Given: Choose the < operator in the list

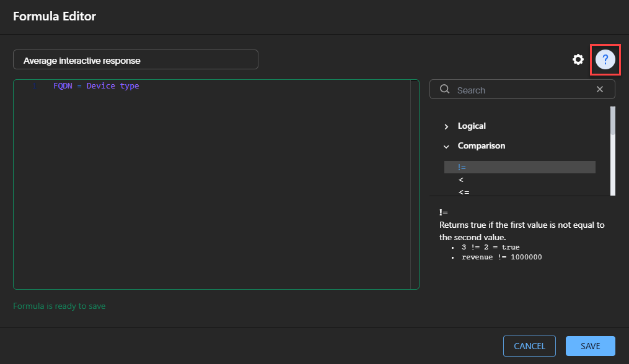Looking at the screenshot, I should 461,180.
